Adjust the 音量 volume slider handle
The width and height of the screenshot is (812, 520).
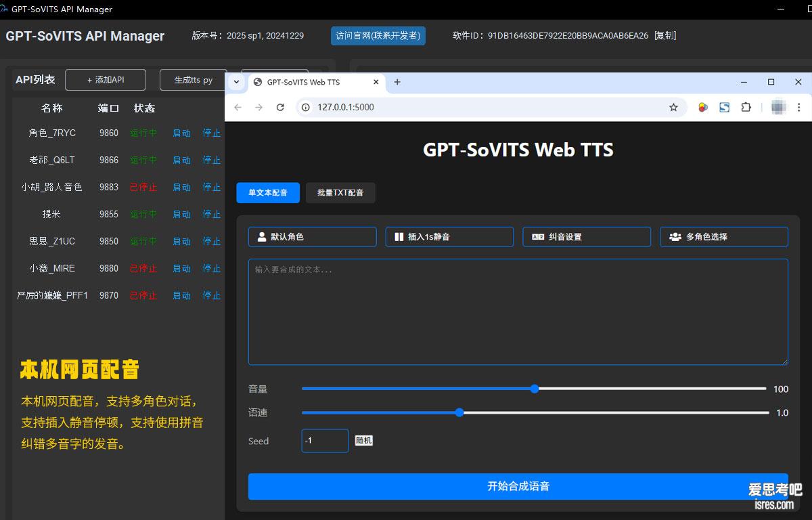point(535,389)
